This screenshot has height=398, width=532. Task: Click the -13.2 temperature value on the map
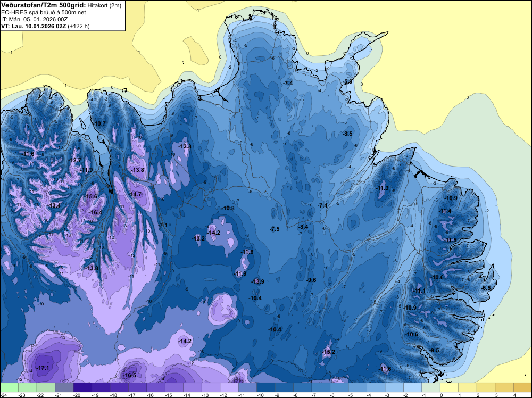(x=198, y=238)
